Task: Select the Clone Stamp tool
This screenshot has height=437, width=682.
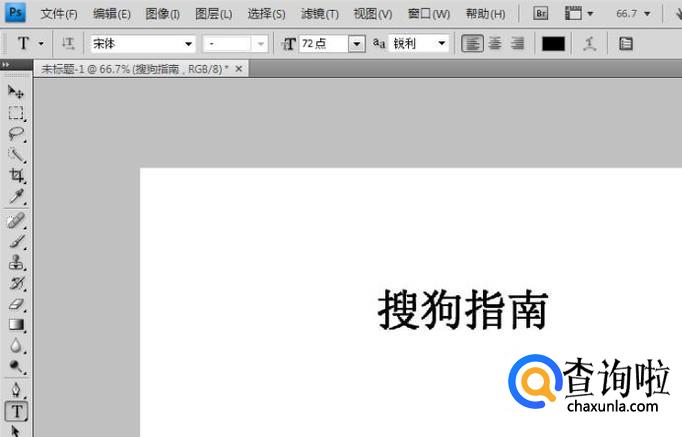Action: point(16,263)
